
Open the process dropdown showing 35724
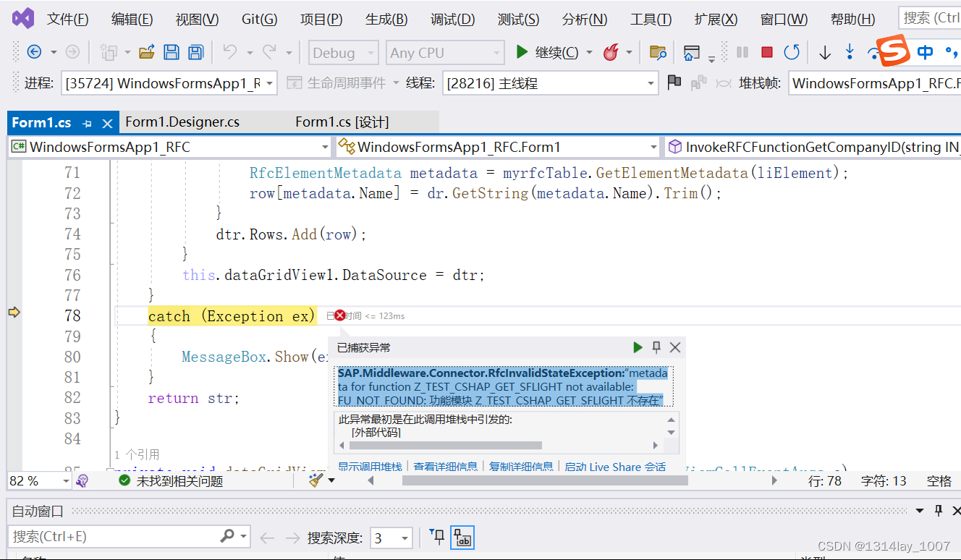[x=169, y=83]
